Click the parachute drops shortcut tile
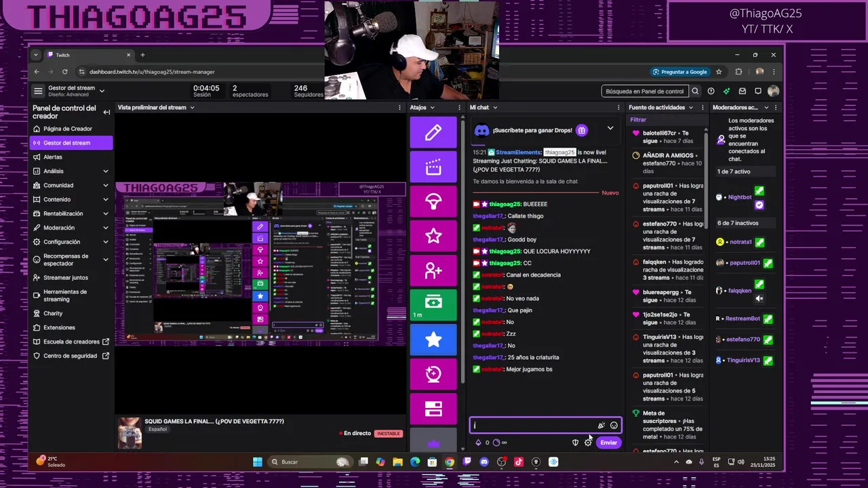The image size is (868, 488). coord(433,201)
